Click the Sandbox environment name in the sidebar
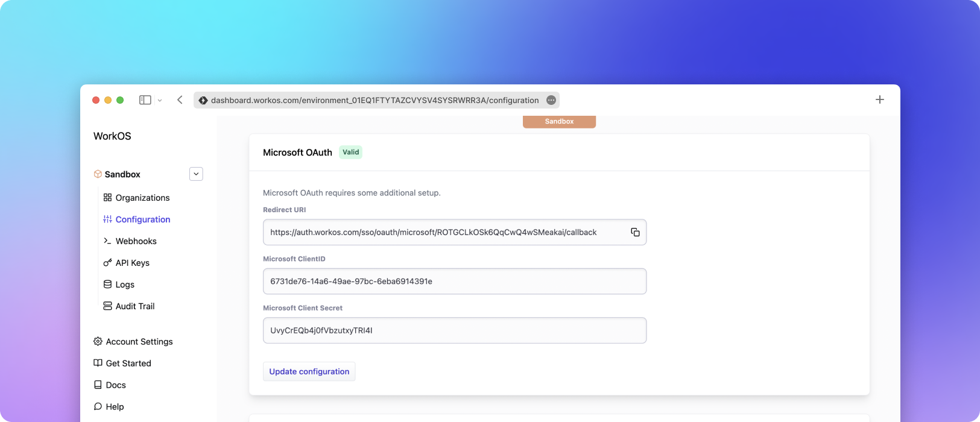 coord(122,174)
